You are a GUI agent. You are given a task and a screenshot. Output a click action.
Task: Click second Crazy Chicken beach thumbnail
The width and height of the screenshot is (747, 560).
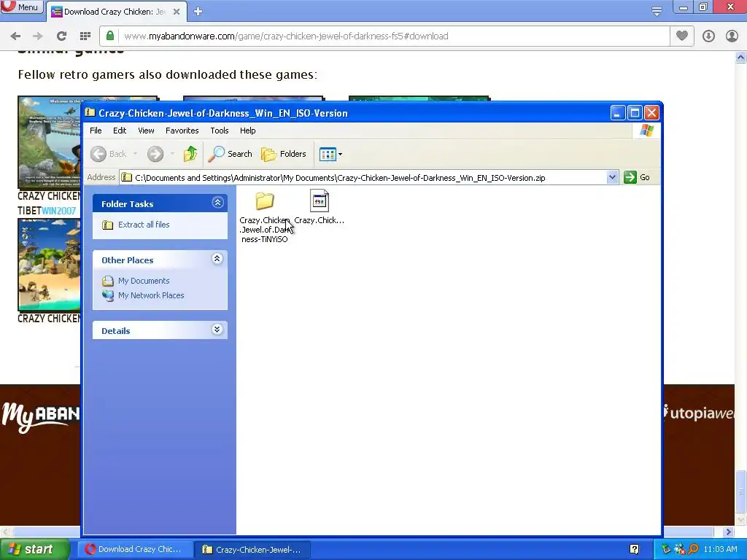(x=49, y=265)
